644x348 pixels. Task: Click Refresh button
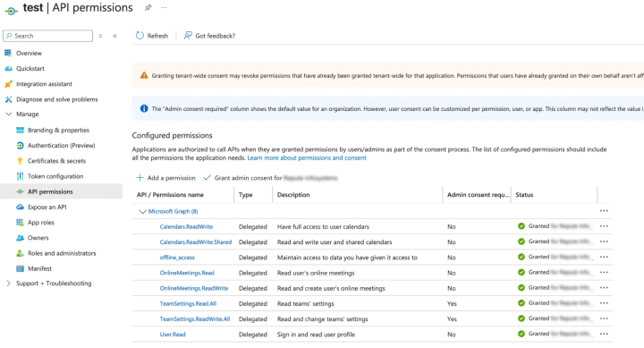[x=152, y=36]
